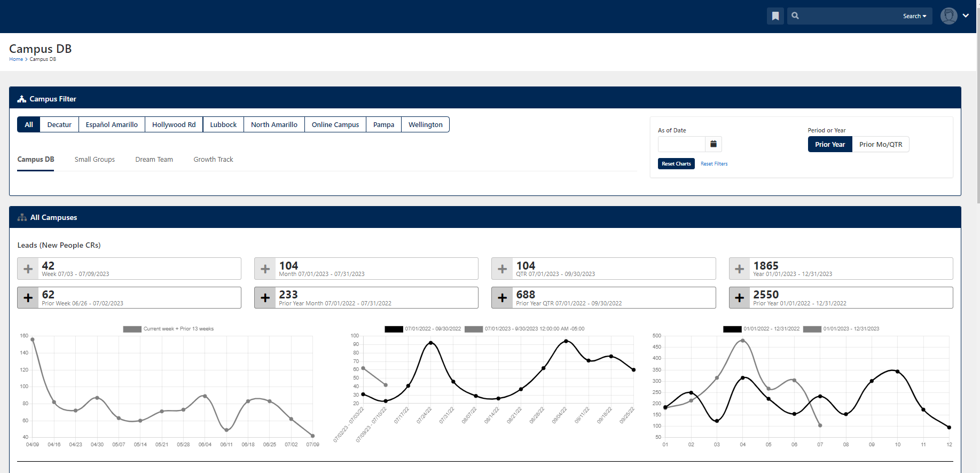Expand the Prior Week 62 leads panel
Image resolution: width=980 pixels, height=473 pixels.
coord(129,298)
